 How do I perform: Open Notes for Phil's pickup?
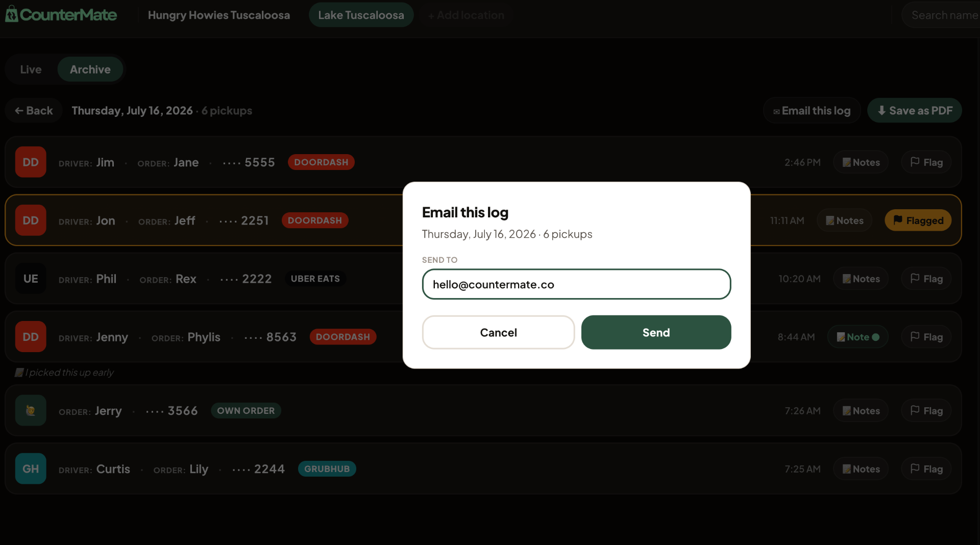(861, 279)
